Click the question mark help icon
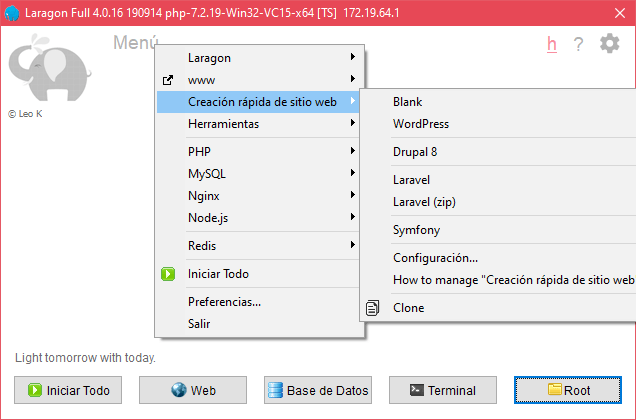 pyautogui.click(x=578, y=44)
